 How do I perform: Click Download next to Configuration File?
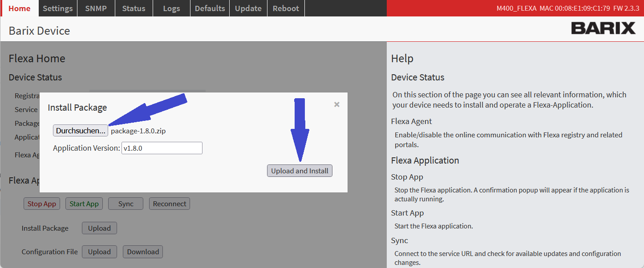(143, 252)
